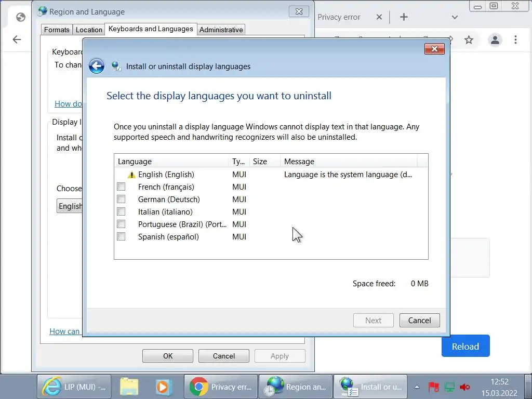Bookmark page with Chrome star icon
532x399 pixels.
pos(469,39)
